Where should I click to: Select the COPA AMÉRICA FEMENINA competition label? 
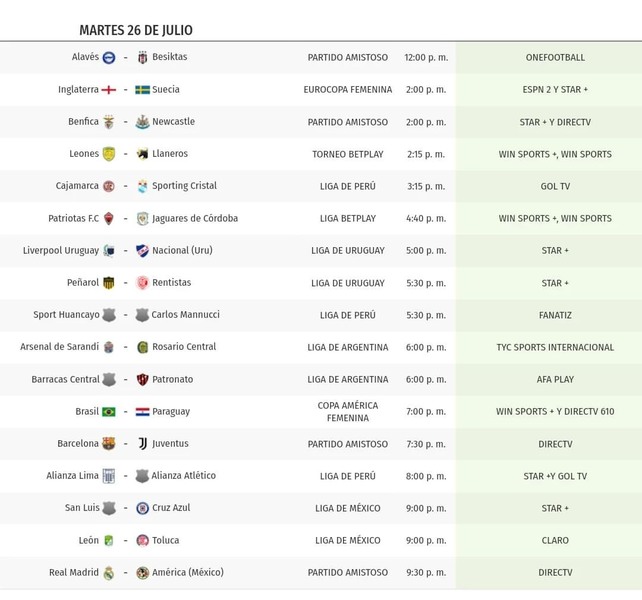click(x=348, y=412)
